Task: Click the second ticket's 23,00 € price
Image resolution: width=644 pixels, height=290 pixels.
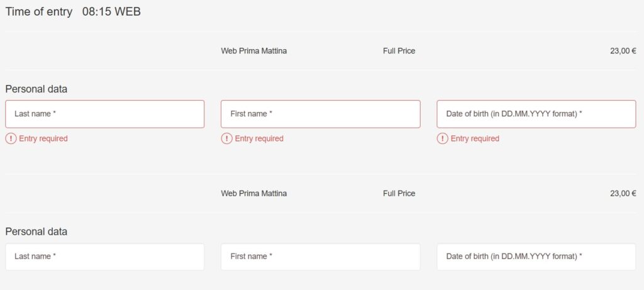Action: [x=623, y=194]
